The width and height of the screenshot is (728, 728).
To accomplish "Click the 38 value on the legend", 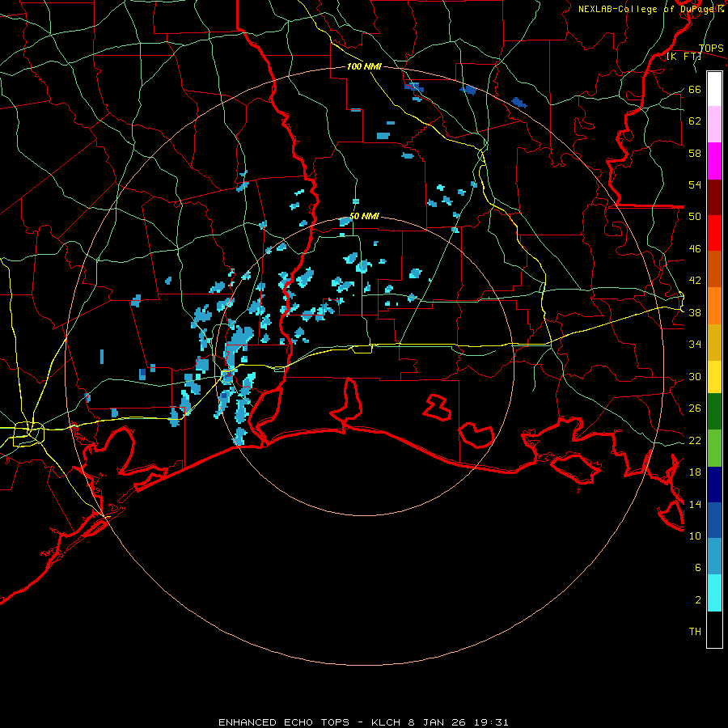I will pos(695,312).
